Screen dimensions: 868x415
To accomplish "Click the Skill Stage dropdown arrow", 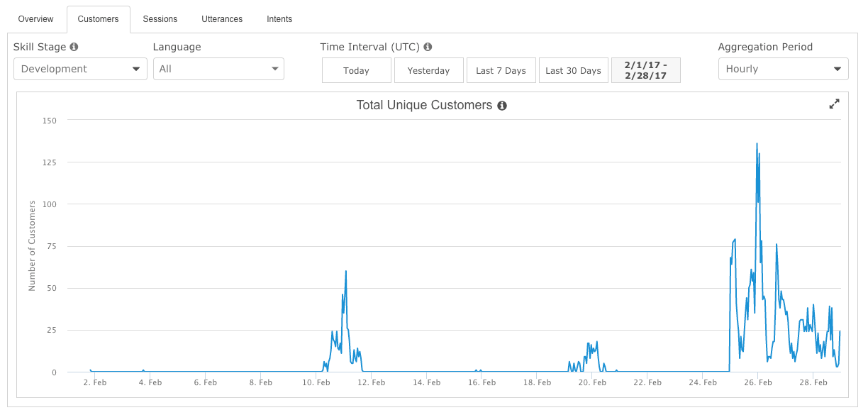I will (x=138, y=69).
